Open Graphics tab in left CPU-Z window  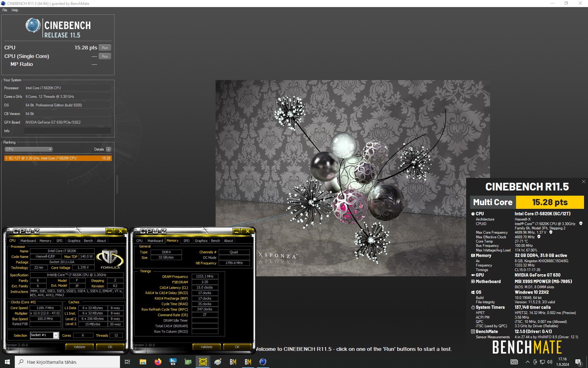click(74, 241)
